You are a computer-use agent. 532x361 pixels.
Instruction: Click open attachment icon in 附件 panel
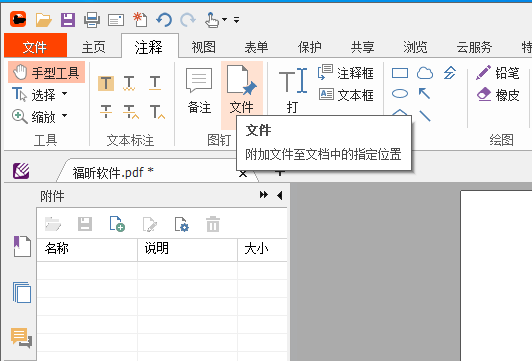click(x=53, y=224)
